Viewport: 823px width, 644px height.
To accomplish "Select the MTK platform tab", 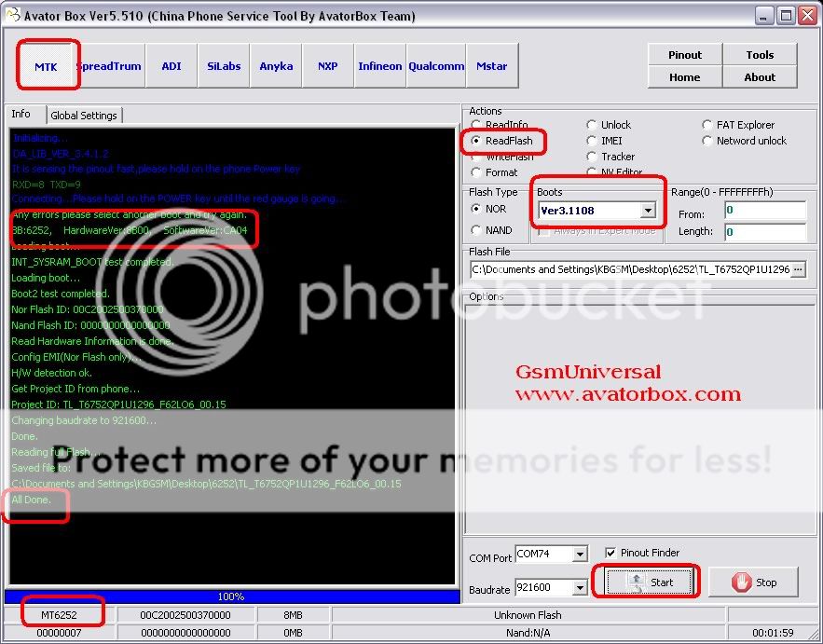I will pos(47,66).
